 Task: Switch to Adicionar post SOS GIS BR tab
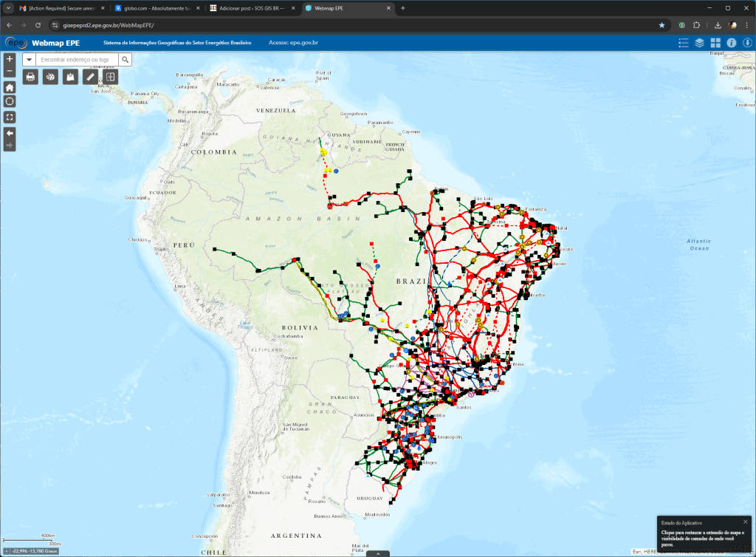click(247, 8)
